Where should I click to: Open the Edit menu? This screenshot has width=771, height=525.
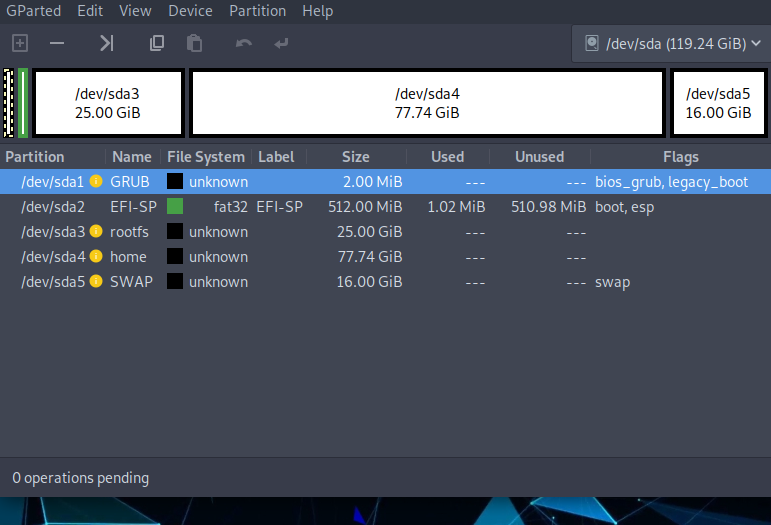tap(90, 11)
